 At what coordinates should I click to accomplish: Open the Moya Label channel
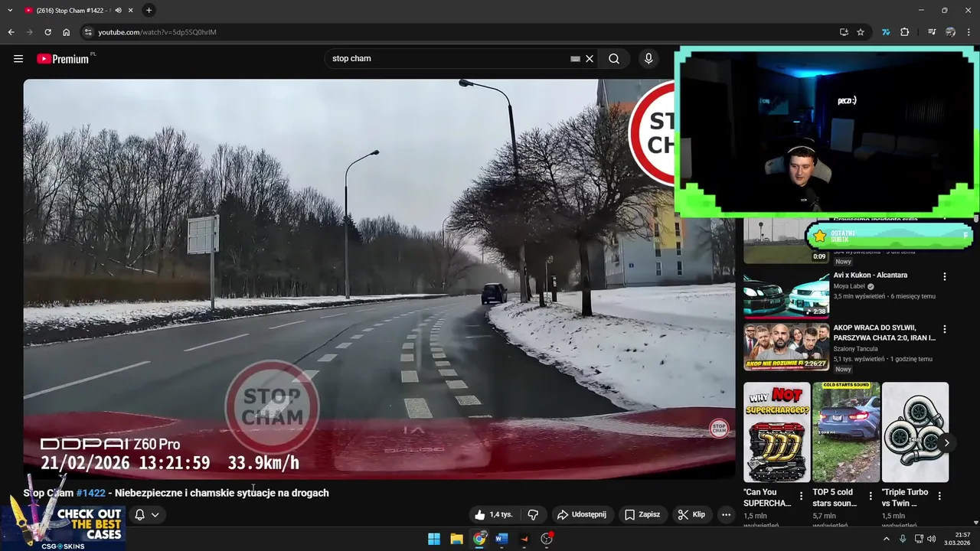click(x=849, y=286)
